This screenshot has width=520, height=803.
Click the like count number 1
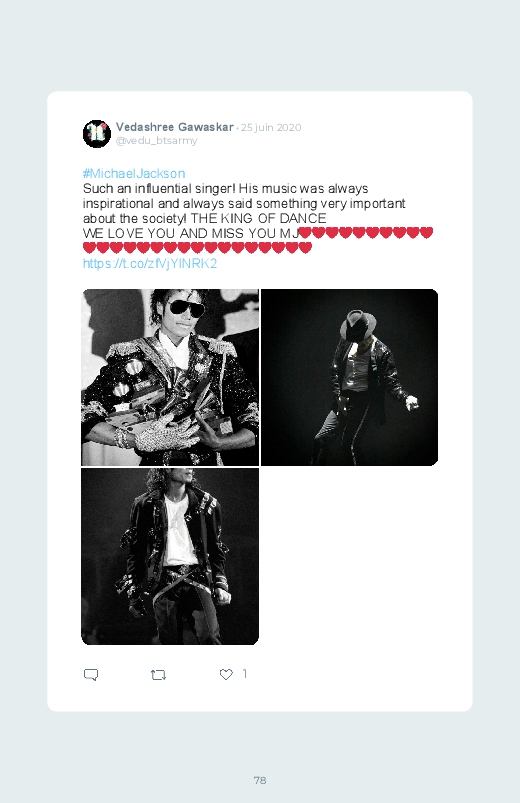pyautogui.click(x=245, y=673)
